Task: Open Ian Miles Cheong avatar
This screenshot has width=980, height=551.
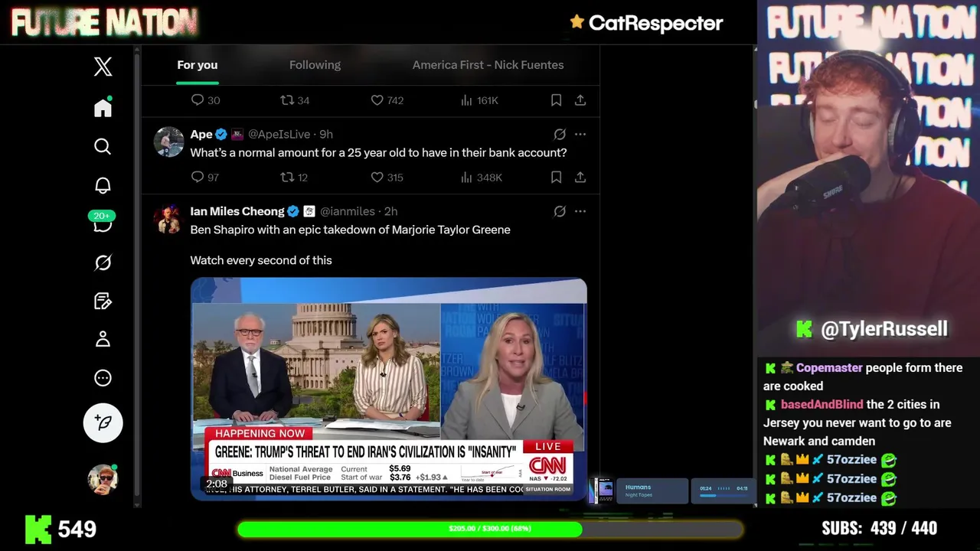Action: (168, 220)
